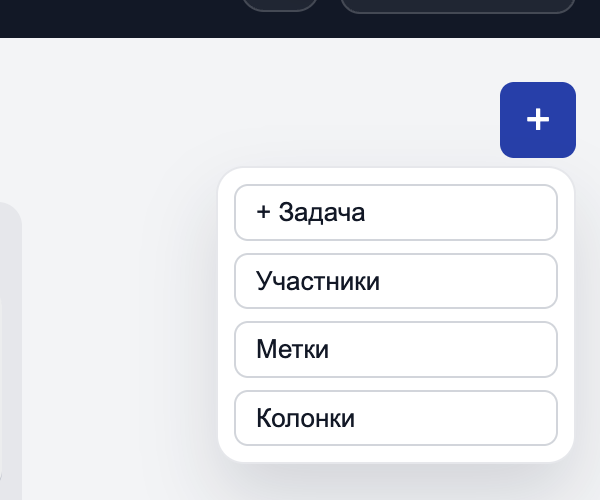Click the wide rounded field in header
The image size is (600, 500).
[457, 5]
